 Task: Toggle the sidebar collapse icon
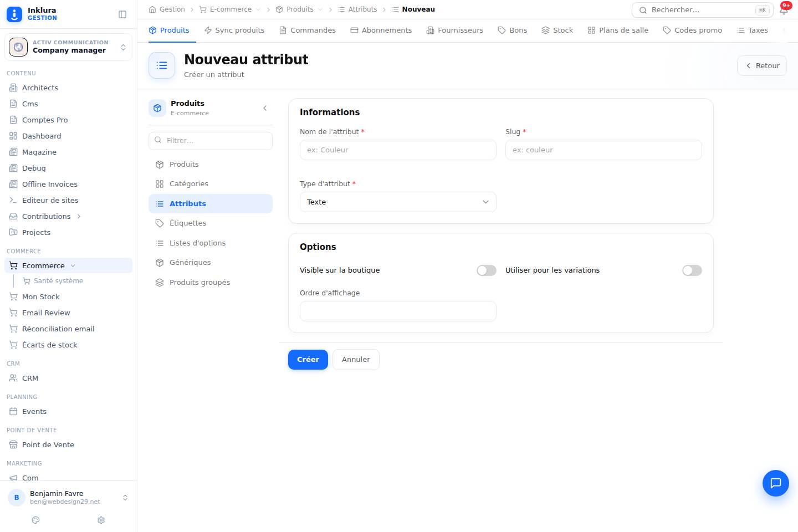[122, 14]
